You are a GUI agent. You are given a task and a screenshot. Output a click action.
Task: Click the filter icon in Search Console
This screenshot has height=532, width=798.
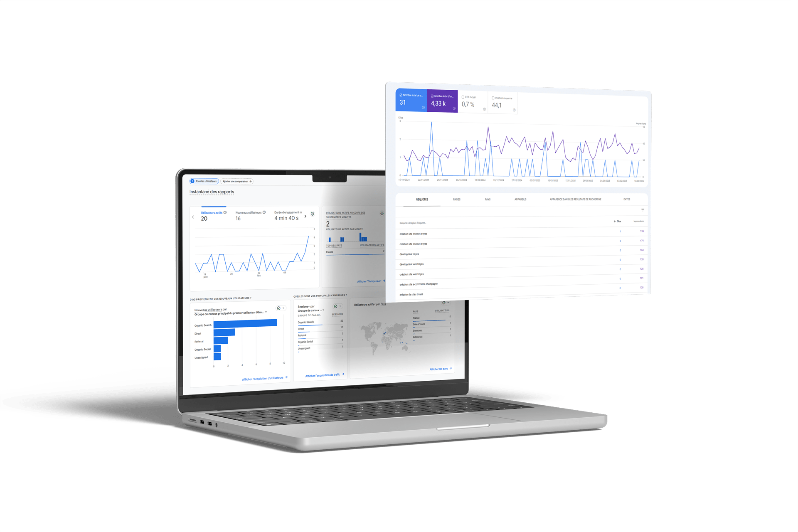coord(649,213)
